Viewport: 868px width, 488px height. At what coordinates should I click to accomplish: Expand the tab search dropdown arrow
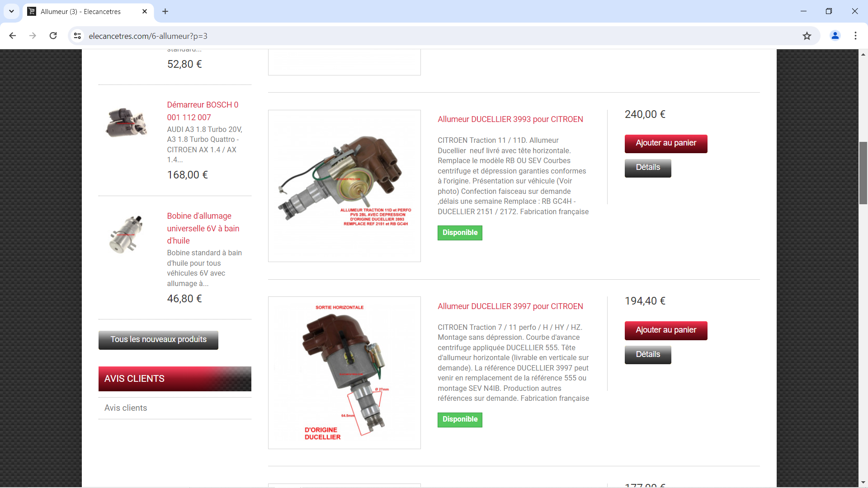(11, 11)
